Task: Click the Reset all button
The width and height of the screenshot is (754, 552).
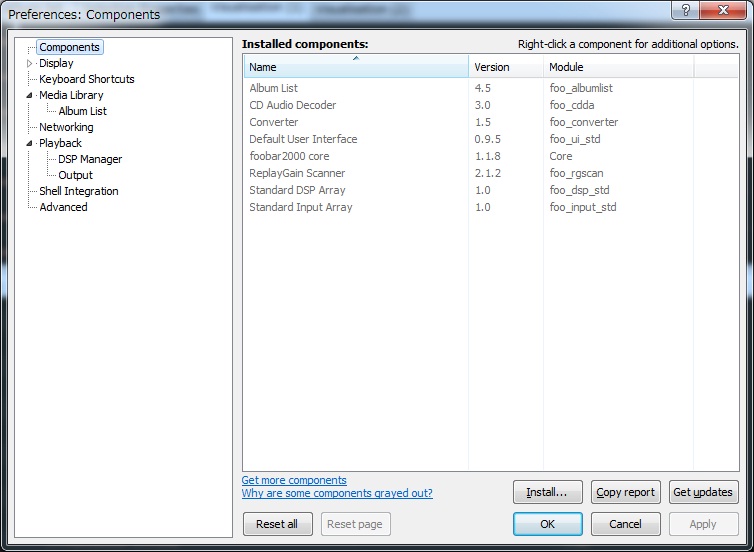Action: pos(277,524)
